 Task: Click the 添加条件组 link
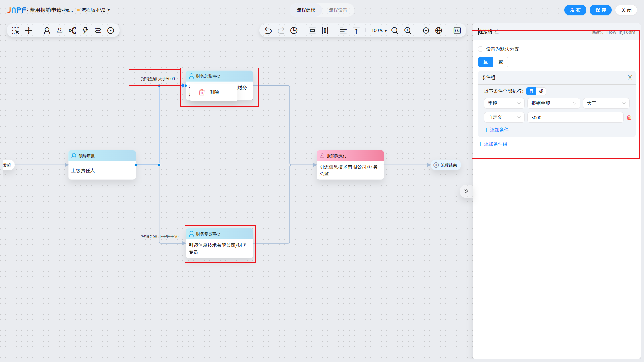pyautogui.click(x=493, y=144)
